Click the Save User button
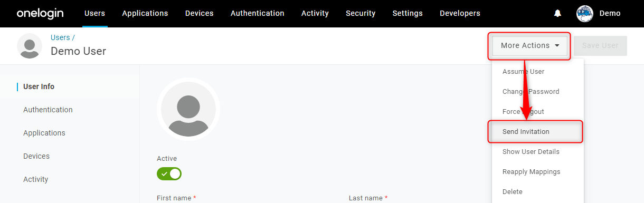The width and height of the screenshot is (644, 203). point(600,46)
